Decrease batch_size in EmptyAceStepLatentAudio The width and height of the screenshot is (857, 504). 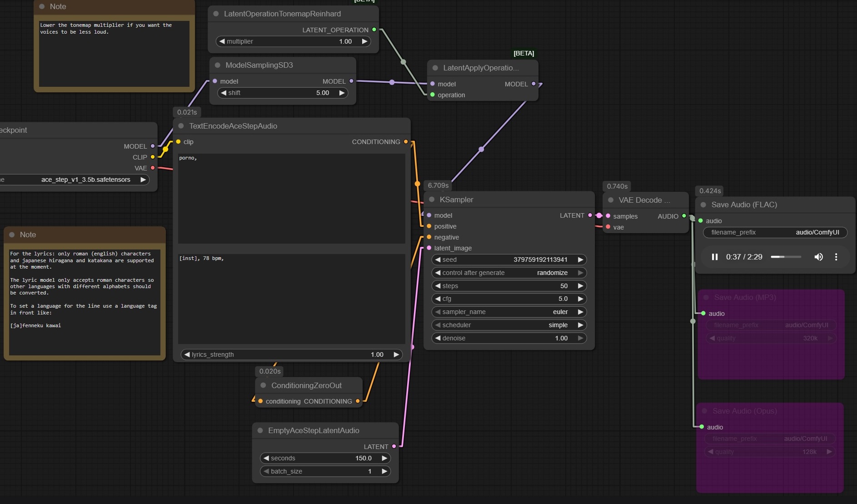point(266,471)
